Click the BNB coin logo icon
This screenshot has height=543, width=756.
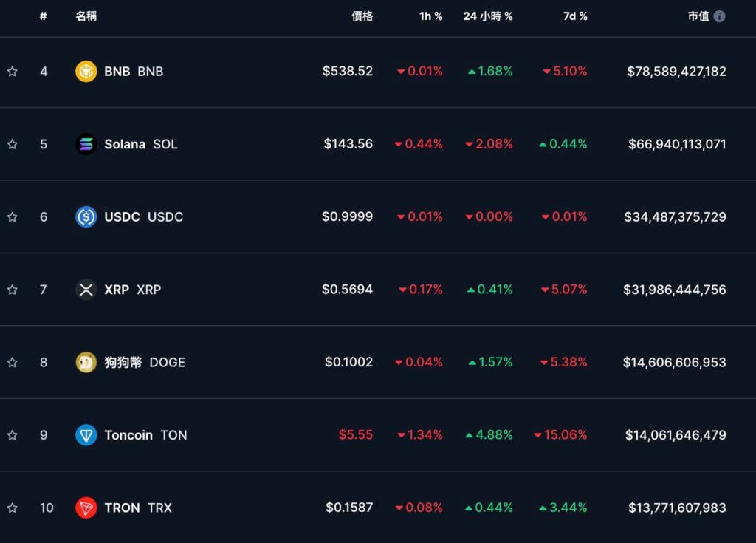coord(86,72)
